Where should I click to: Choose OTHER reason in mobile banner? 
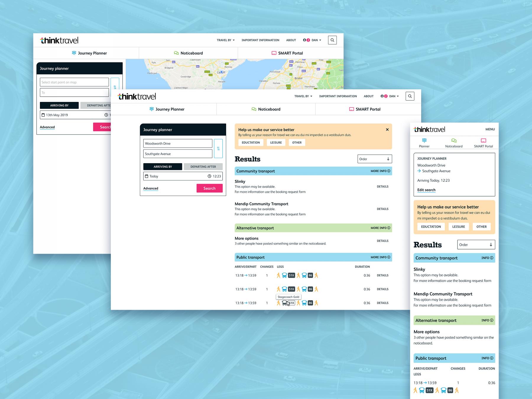481,227
